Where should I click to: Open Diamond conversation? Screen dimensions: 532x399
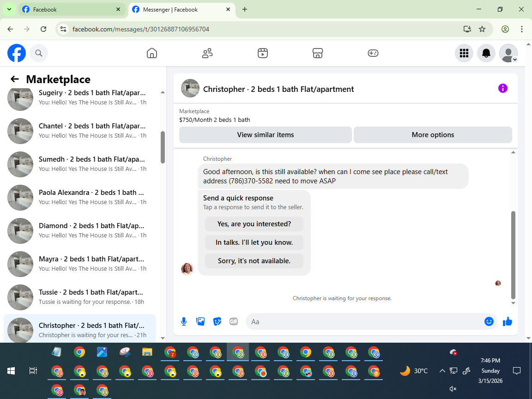80,230
